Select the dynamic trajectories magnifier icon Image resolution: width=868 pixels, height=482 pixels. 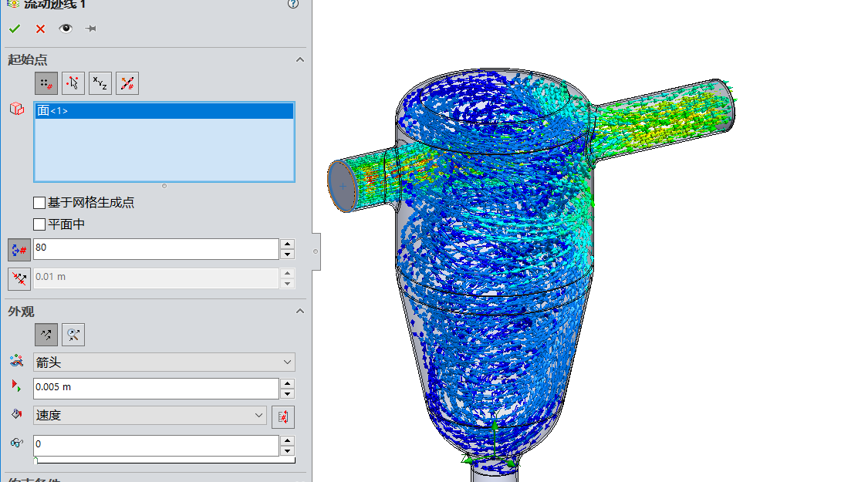[x=73, y=334]
